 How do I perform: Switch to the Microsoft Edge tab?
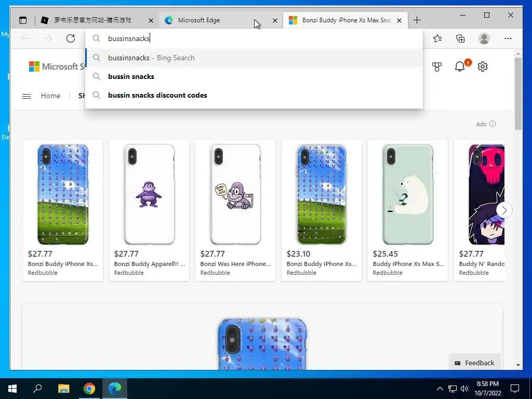click(x=221, y=20)
